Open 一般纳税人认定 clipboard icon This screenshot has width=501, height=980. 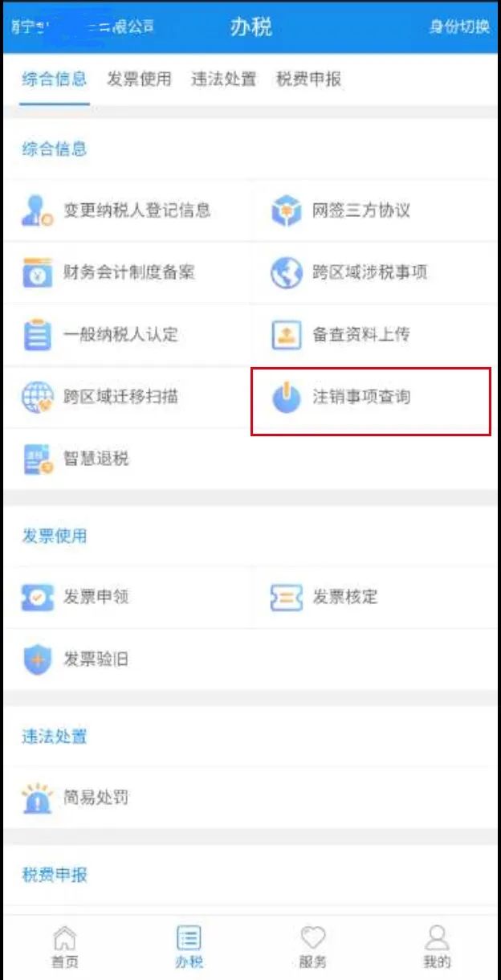click(37, 334)
